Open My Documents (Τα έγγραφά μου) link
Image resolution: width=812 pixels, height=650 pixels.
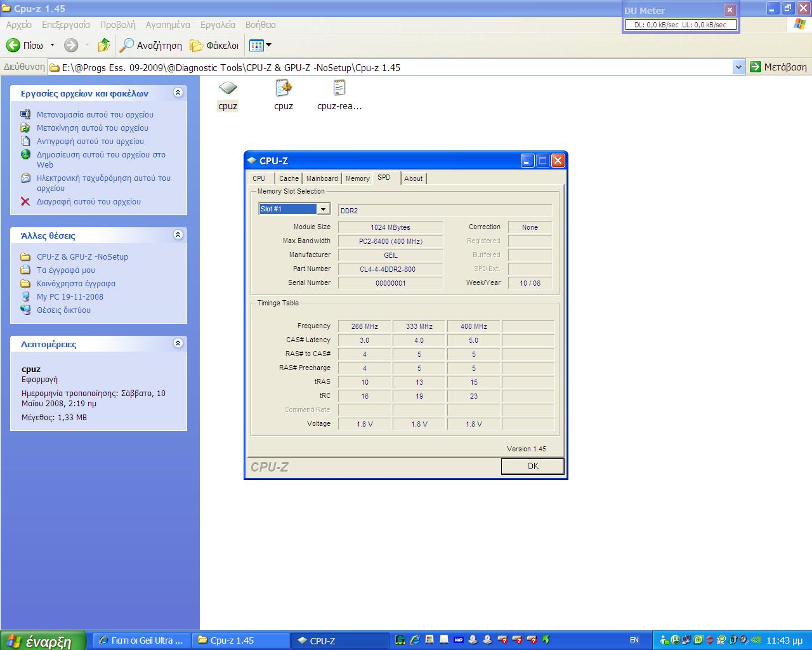click(x=66, y=270)
